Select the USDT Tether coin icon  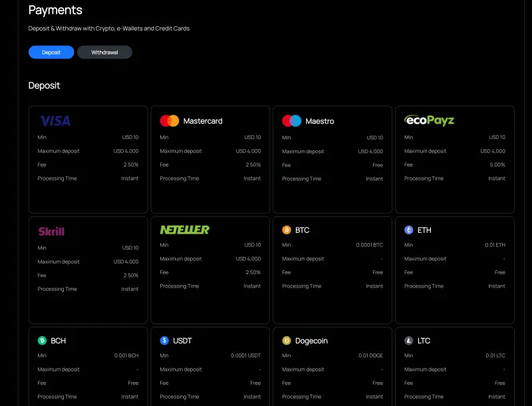[x=164, y=340]
